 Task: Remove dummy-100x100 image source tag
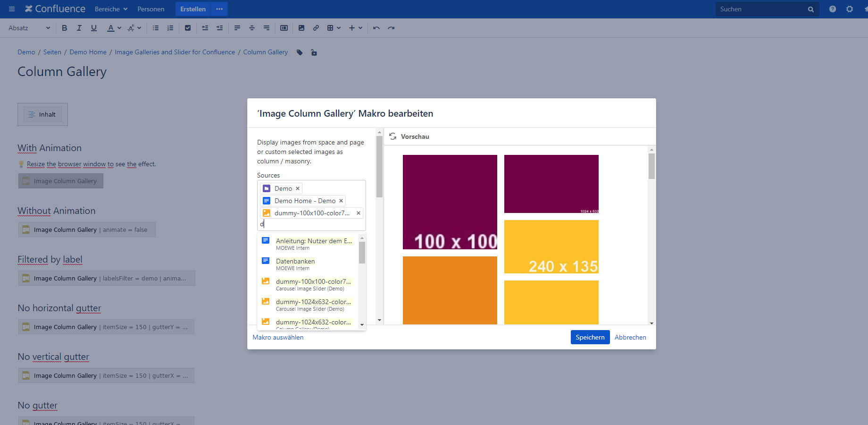(359, 213)
